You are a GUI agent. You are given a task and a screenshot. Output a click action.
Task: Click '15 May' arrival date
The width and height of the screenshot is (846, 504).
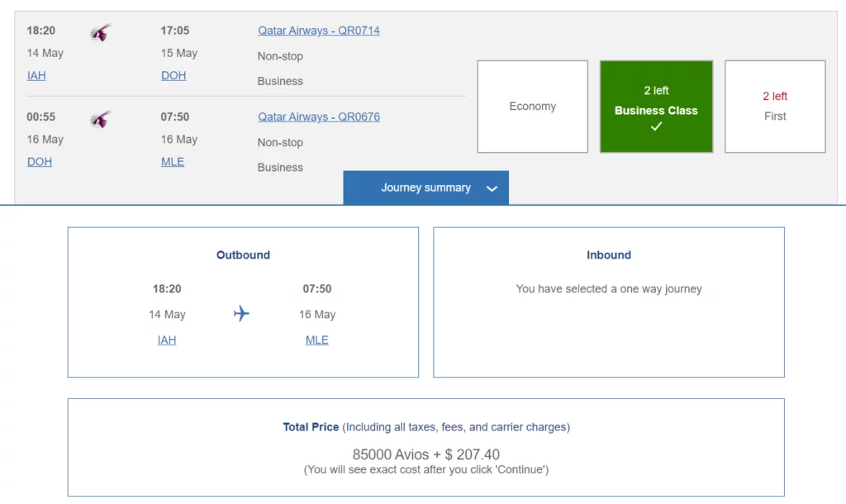click(179, 54)
